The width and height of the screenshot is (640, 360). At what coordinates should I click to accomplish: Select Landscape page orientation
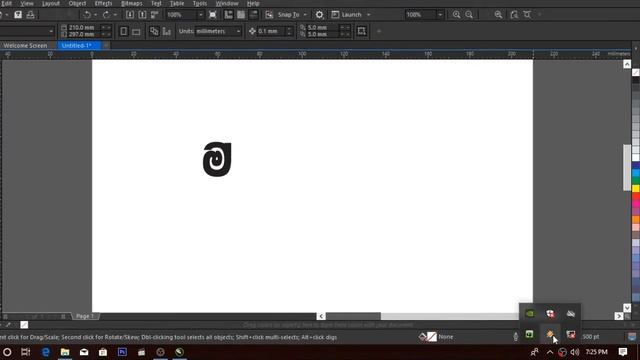point(136,31)
